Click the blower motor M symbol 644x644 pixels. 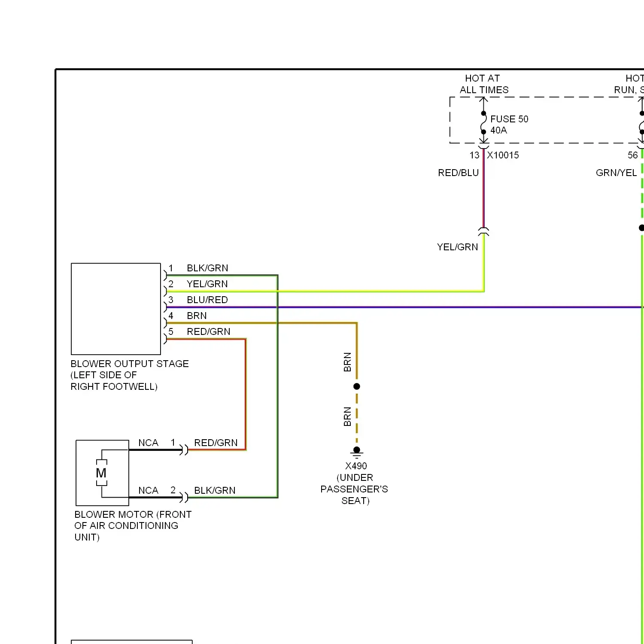coord(102,473)
